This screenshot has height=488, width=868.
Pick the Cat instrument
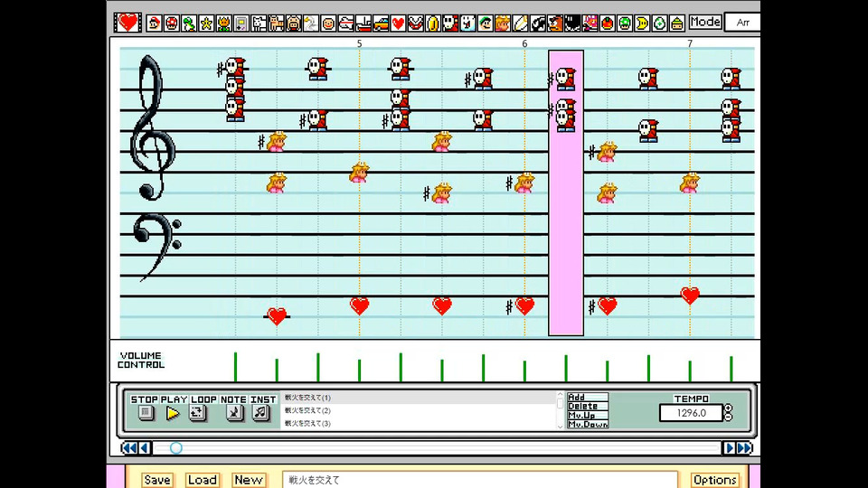click(277, 23)
